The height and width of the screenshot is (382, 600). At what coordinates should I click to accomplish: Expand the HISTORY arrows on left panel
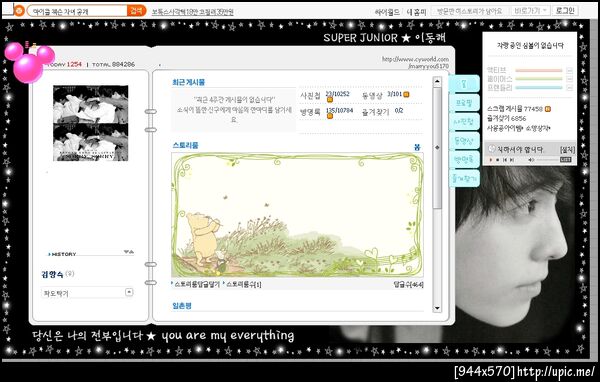click(129, 252)
